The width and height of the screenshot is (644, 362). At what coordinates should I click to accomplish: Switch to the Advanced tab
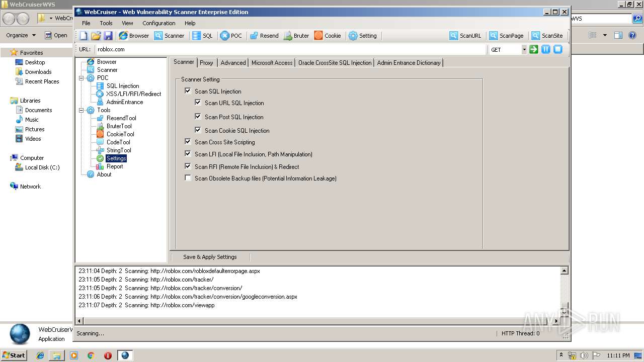(x=233, y=63)
